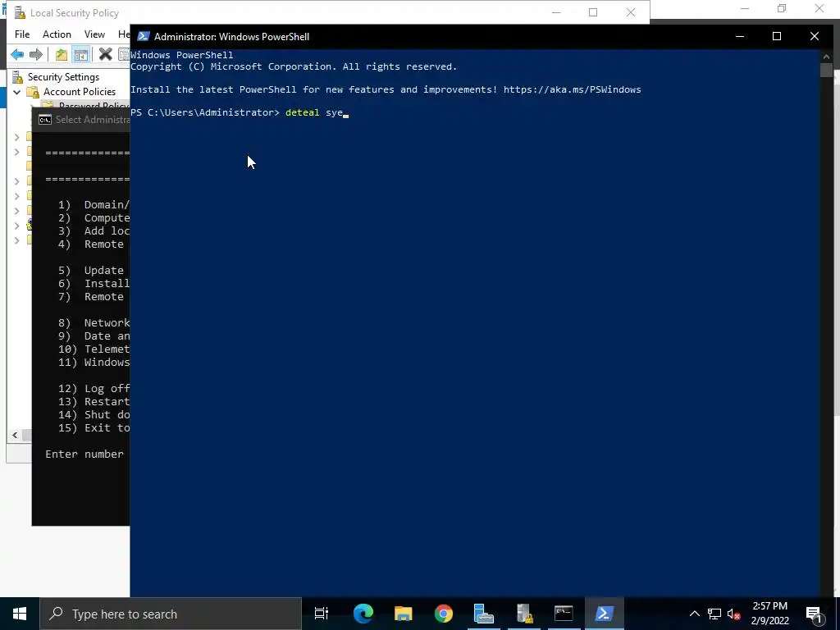Click the '3) Add loc' menu line
The image size is (840, 630).
click(x=94, y=231)
